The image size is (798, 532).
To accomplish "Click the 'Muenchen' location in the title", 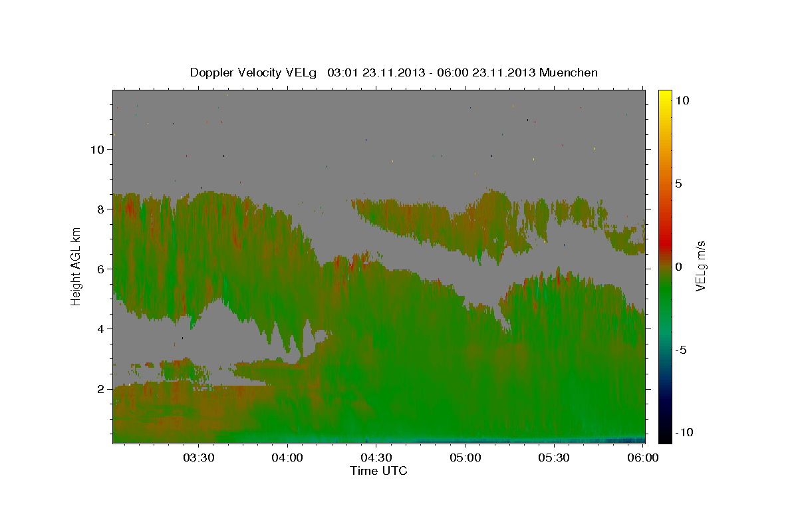I will [x=570, y=72].
